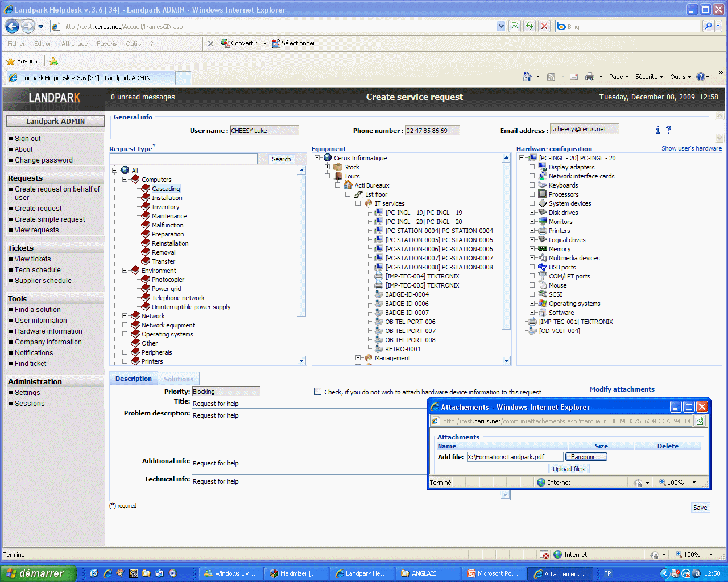
Task: Click the icon beside Display adapters
Action: click(x=543, y=167)
